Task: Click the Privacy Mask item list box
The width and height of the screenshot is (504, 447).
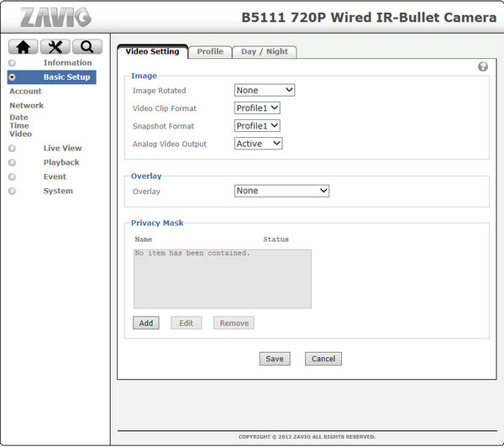Action: tap(222, 278)
